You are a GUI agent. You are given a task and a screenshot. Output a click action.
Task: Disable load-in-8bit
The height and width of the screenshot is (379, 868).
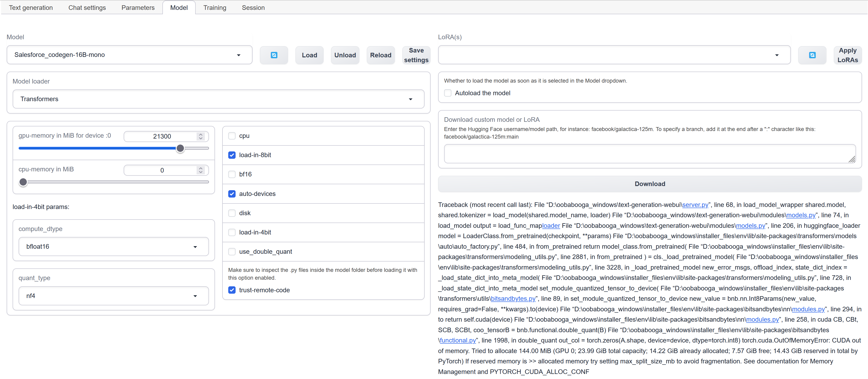click(232, 155)
